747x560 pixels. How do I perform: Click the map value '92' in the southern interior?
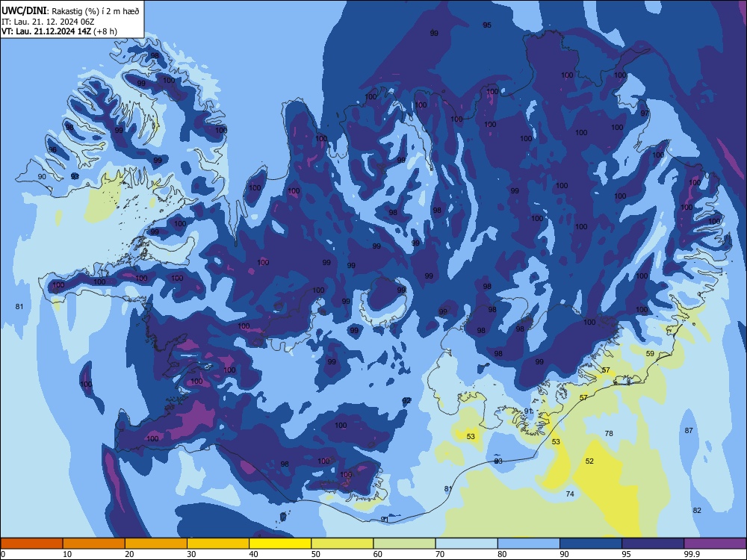(406, 400)
